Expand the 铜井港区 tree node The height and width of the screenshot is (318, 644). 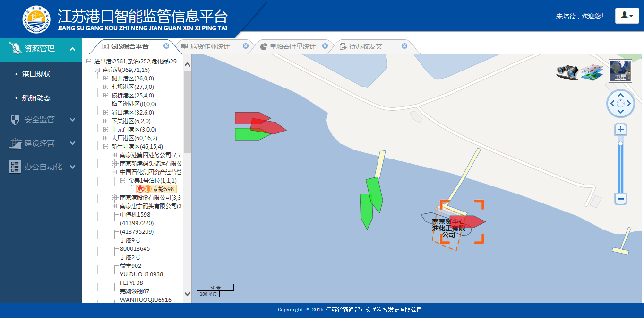tap(106, 79)
